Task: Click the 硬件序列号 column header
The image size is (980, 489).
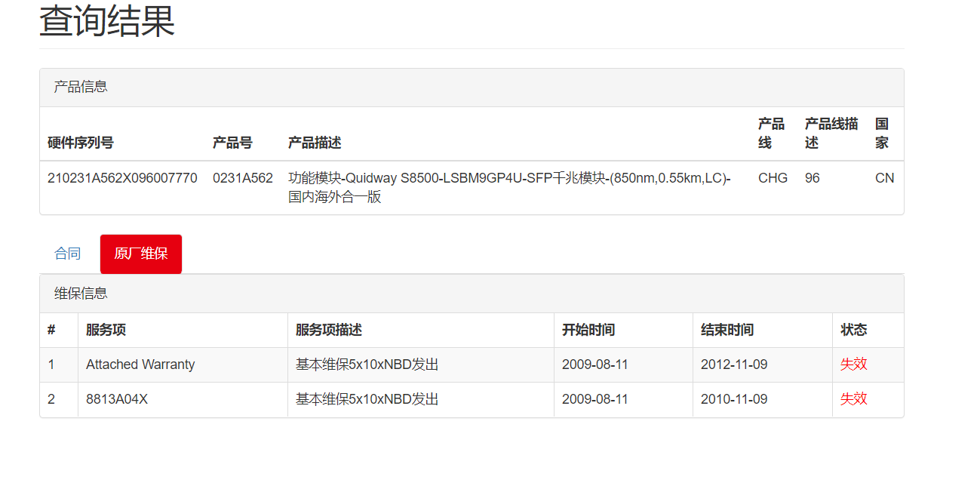Action: [81, 143]
